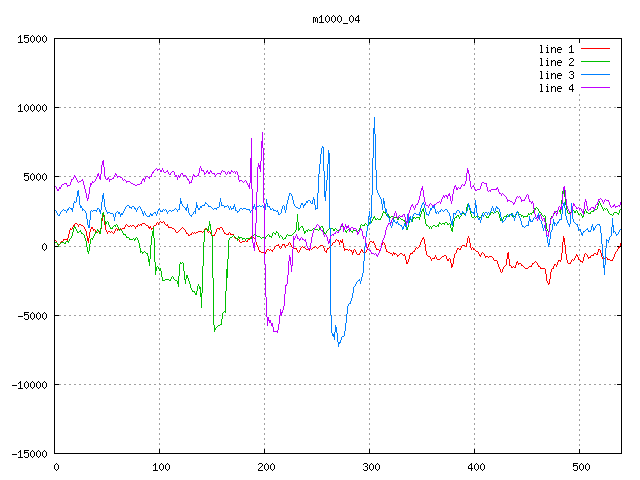Click the lowest blue dip near x=270

pos(339,345)
